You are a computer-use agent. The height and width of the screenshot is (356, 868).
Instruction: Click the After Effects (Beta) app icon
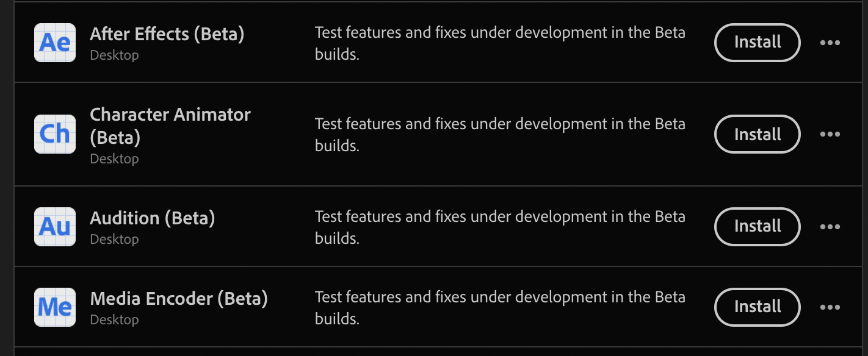point(54,42)
